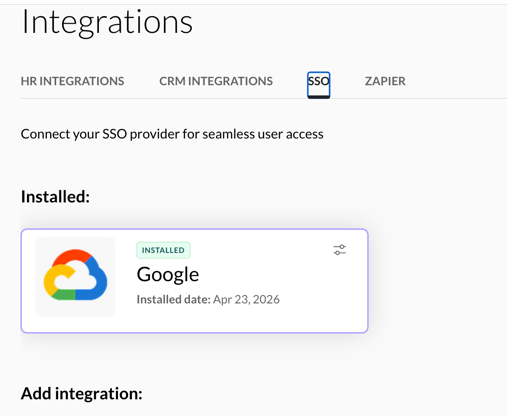Click the Google Cloud logo
Viewport: 507px width, 416px height.
pyautogui.click(x=75, y=275)
